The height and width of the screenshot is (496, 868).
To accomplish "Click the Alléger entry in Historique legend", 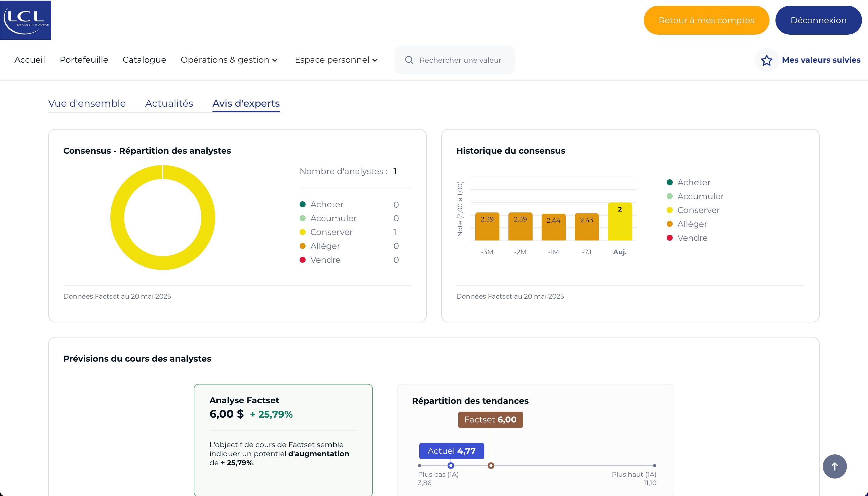I will coord(687,224).
